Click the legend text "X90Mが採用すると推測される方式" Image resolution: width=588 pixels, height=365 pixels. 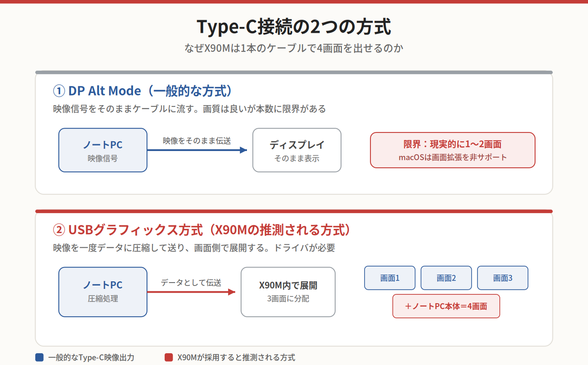coord(236,357)
